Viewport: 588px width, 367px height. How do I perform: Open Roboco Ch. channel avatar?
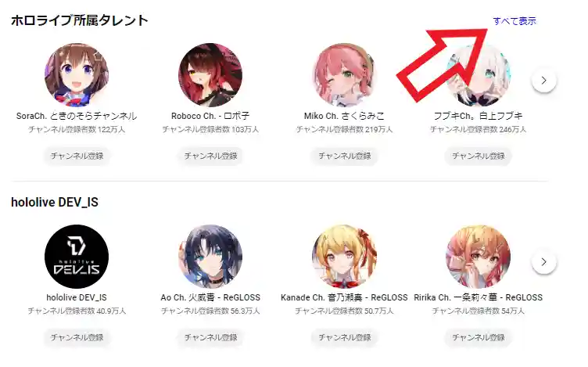point(210,75)
